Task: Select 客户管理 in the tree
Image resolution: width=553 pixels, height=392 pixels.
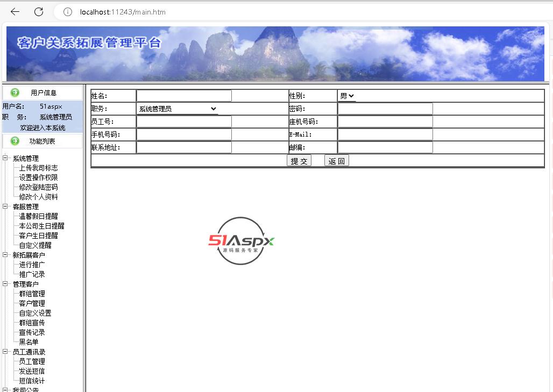Action: click(x=32, y=303)
